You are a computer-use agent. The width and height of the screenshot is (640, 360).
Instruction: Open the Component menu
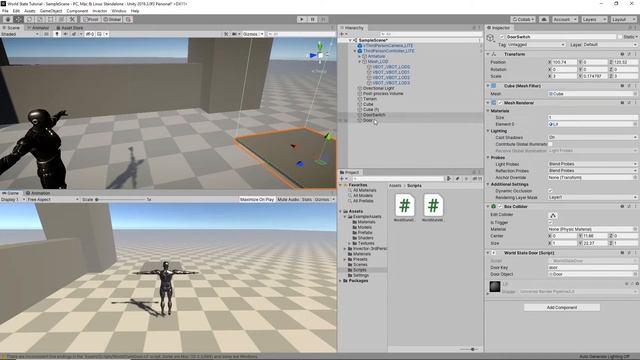(77, 11)
